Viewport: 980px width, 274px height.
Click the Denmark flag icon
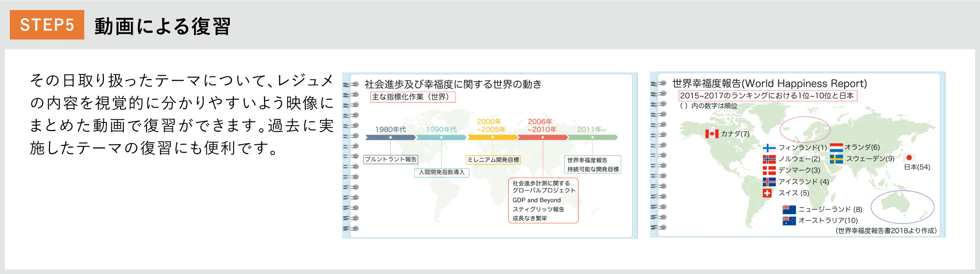coord(769,170)
